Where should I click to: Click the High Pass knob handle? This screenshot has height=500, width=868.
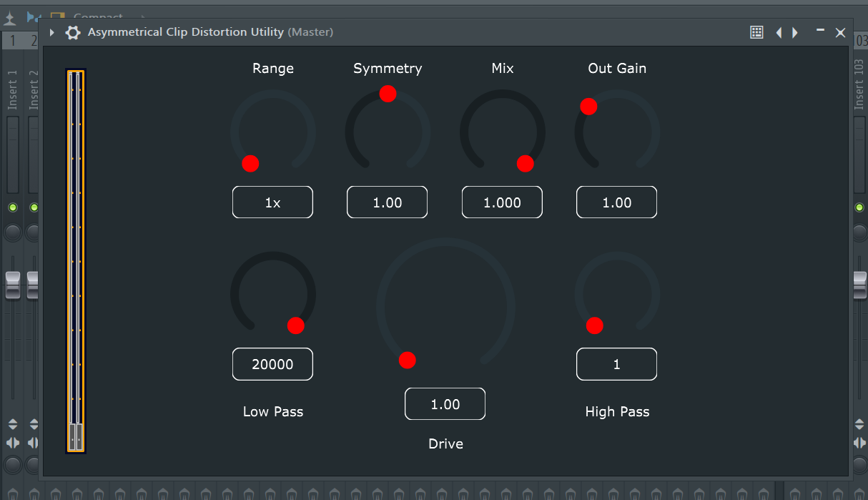point(595,325)
